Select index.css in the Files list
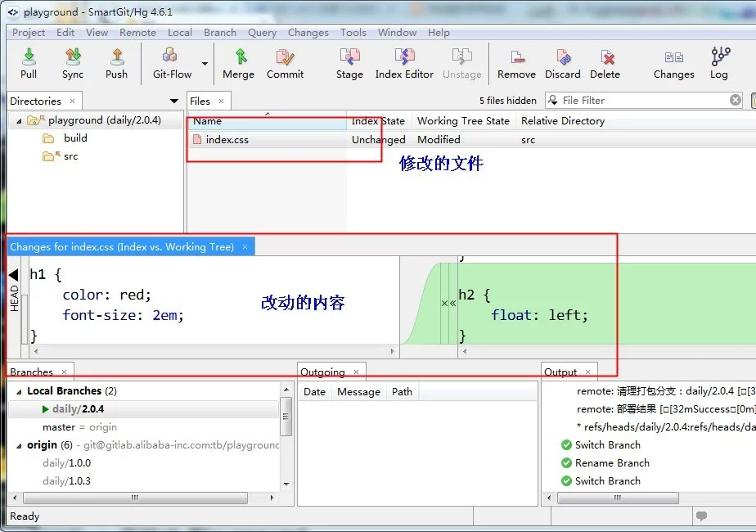The width and height of the screenshot is (756, 532). click(x=227, y=140)
